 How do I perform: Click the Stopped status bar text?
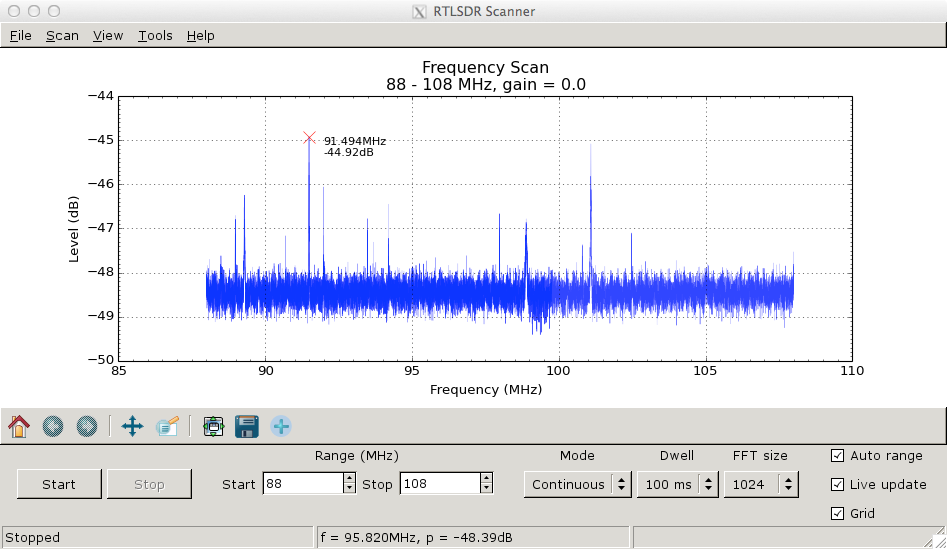click(x=33, y=538)
